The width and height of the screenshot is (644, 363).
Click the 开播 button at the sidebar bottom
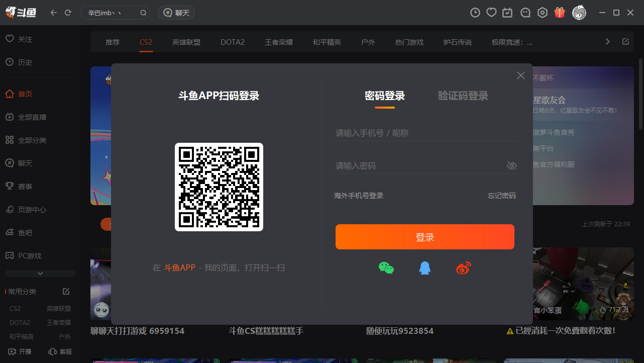20,352
